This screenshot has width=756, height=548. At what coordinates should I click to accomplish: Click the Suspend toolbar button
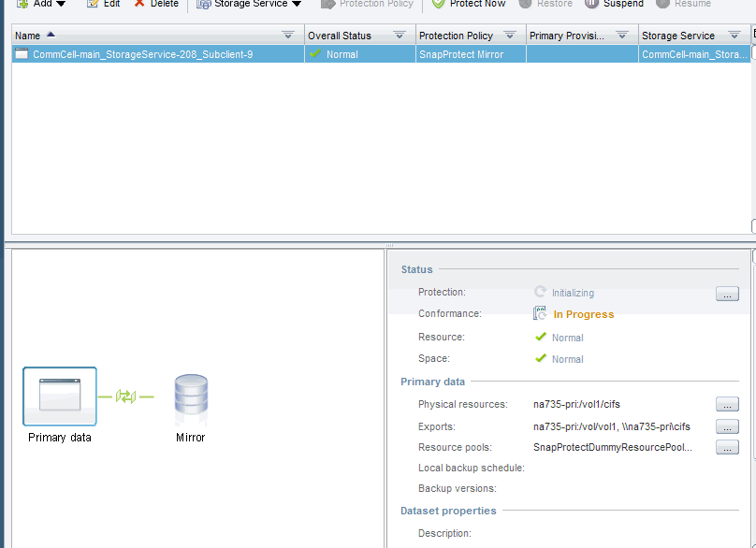[615, 4]
